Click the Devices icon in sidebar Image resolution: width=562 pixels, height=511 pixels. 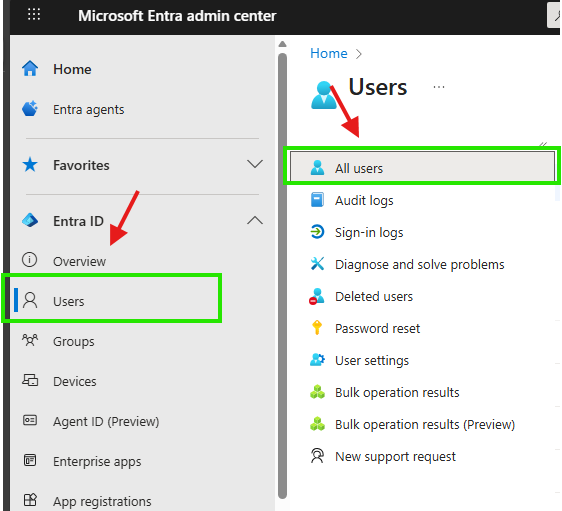click(x=30, y=380)
